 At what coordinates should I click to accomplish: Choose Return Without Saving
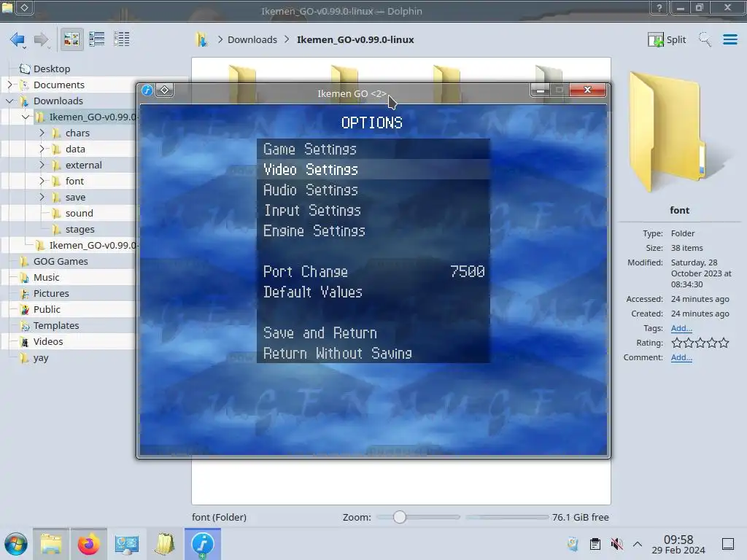(373, 354)
